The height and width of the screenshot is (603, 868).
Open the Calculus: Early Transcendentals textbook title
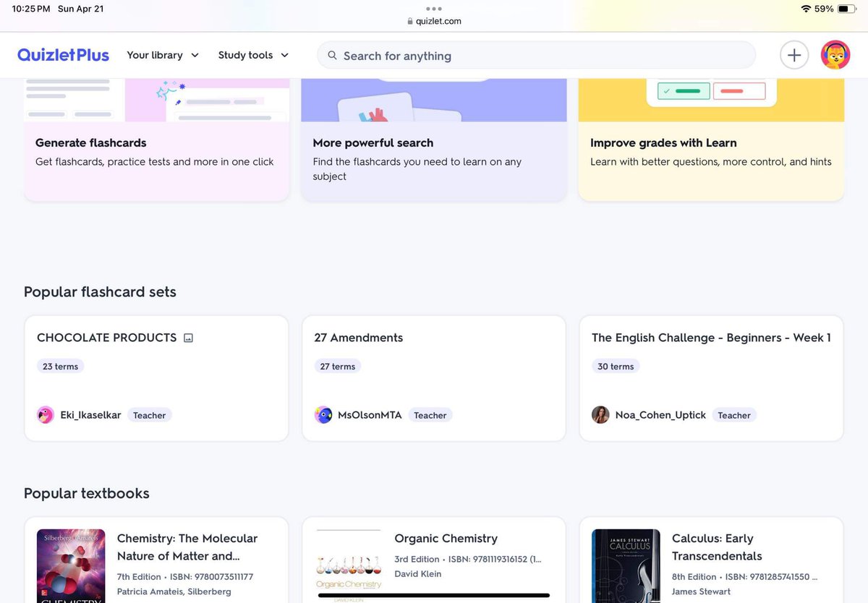coord(717,547)
